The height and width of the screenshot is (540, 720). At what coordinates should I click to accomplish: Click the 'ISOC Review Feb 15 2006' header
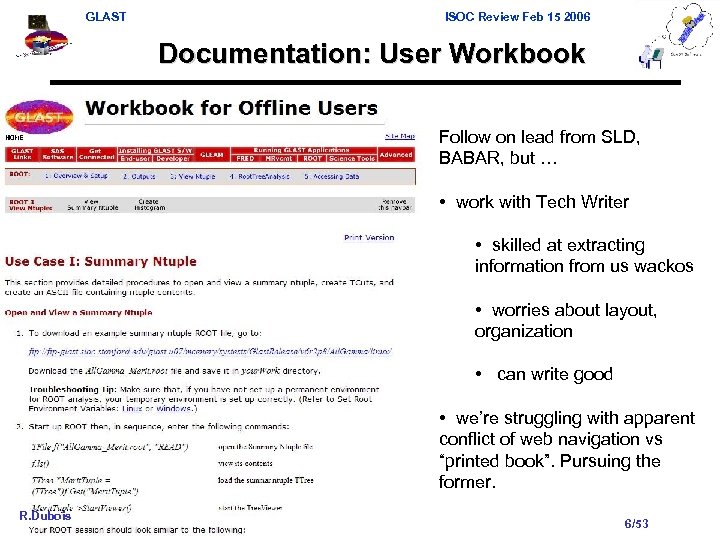518,17
